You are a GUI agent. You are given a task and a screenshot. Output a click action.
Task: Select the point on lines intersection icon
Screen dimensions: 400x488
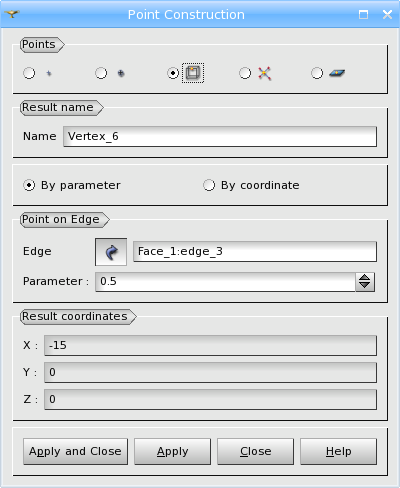[x=265, y=73]
